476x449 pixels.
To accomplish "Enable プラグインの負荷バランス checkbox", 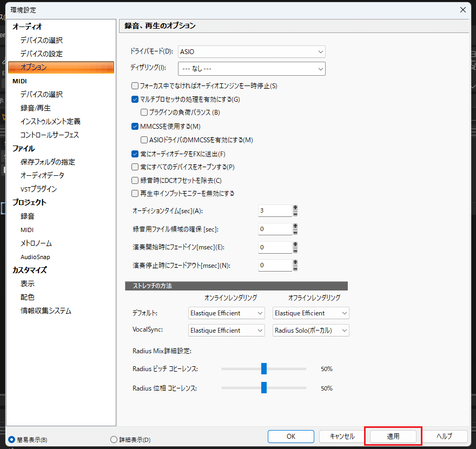I will pyautogui.click(x=144, y=113).
